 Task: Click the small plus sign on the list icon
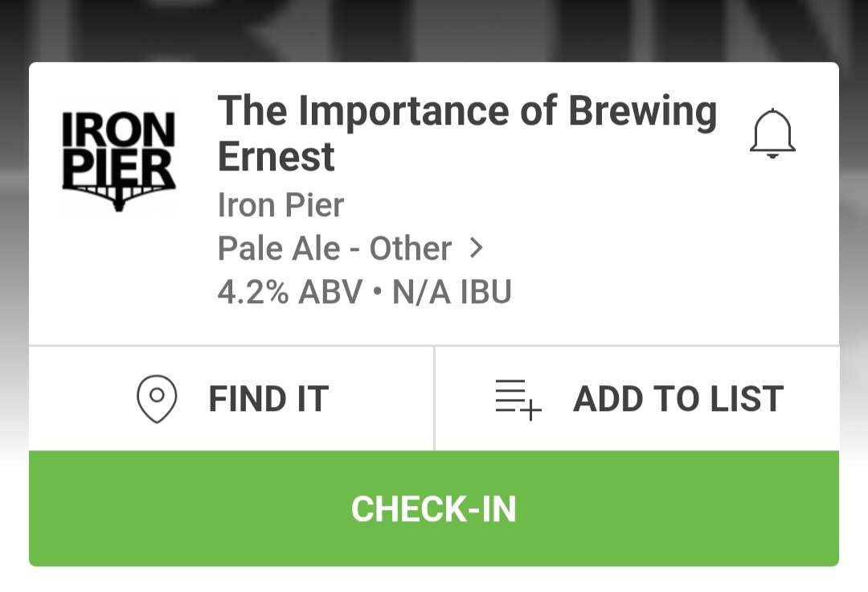tap(531, 410)
